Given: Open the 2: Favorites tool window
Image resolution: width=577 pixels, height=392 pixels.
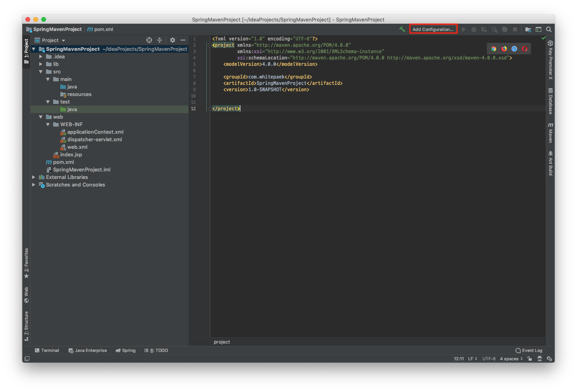Looking at the screenshot, I should pyautogui.click(x=27, y=263).
